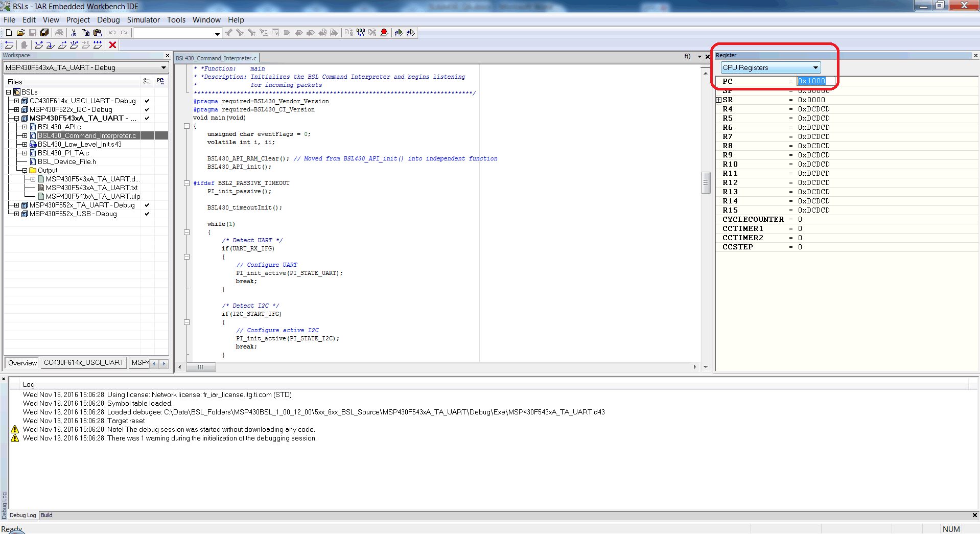Viewport: 980px width, 534px height.
Task: Click the Paste clipboard icon
Action: pos(98,33)
